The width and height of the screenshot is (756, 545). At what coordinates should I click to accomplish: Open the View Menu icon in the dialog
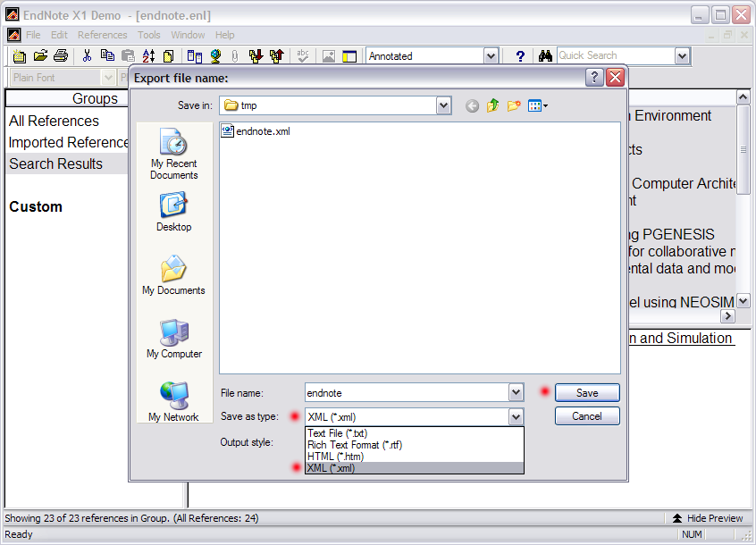point(537,105)
